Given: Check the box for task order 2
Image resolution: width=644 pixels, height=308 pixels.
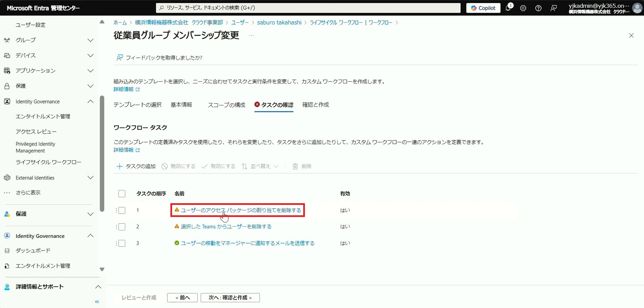Looking at the screenshot, I should (x=122, y=227).
